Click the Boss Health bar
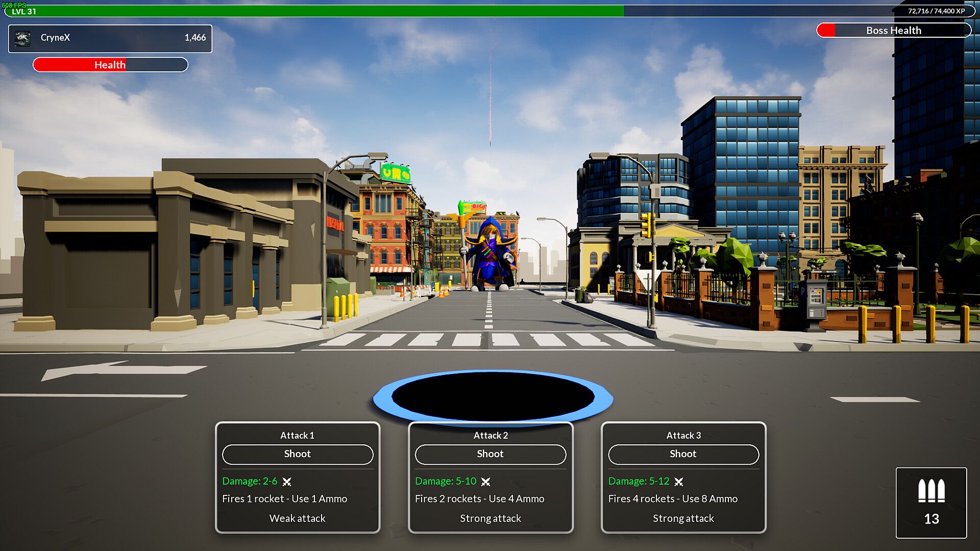 (x=893, y=31)
